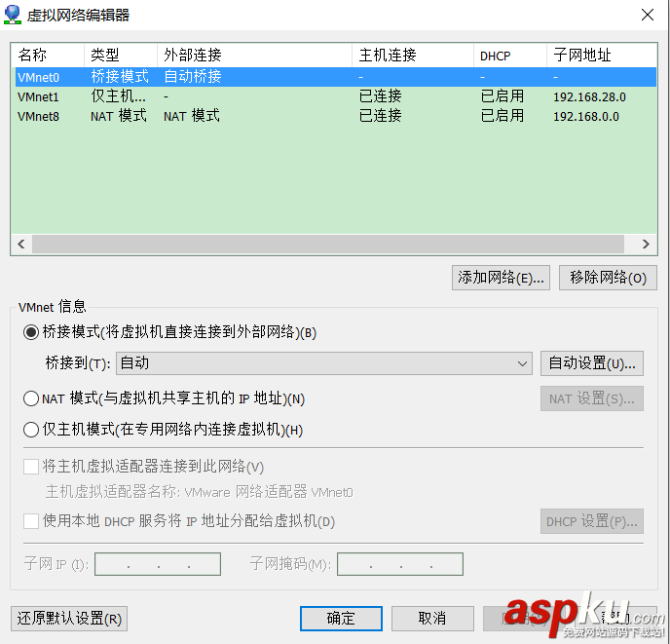Click 192.168.28.0 subnet address cell
670x644 pixels.
pos(589,97)
